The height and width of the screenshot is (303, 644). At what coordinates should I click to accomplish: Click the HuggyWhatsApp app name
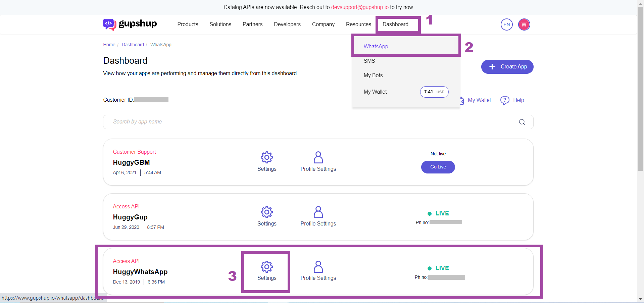coord(140,272)
